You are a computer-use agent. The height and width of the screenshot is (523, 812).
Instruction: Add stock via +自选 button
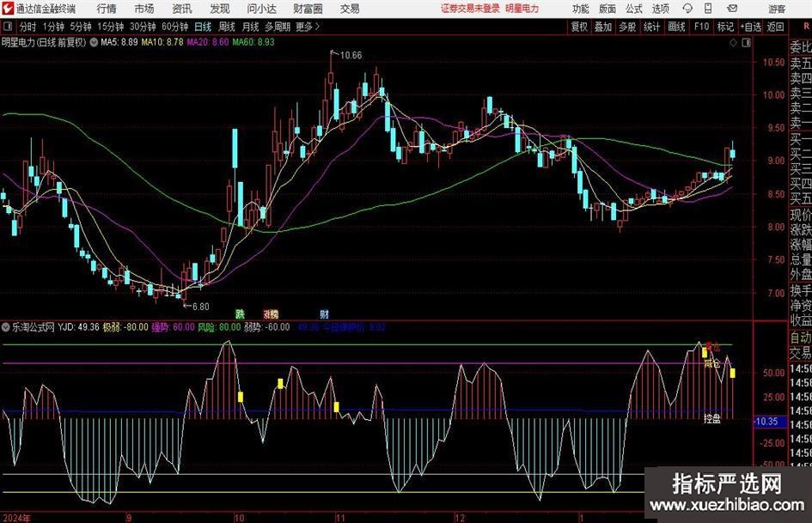(750, 27)
